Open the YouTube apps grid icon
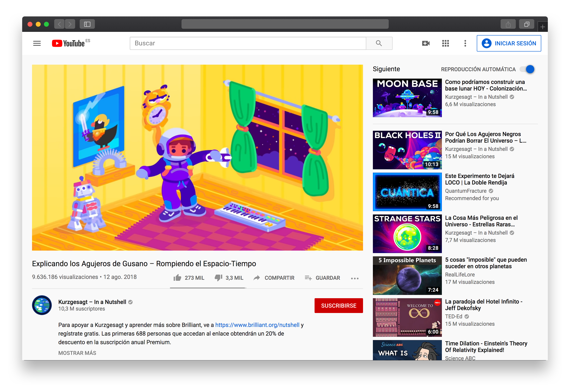 pyautogui.click(x=445, y=44)
